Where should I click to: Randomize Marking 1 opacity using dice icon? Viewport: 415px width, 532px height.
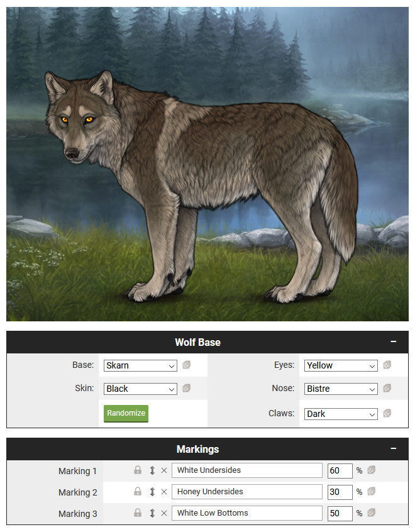point(372,470)
